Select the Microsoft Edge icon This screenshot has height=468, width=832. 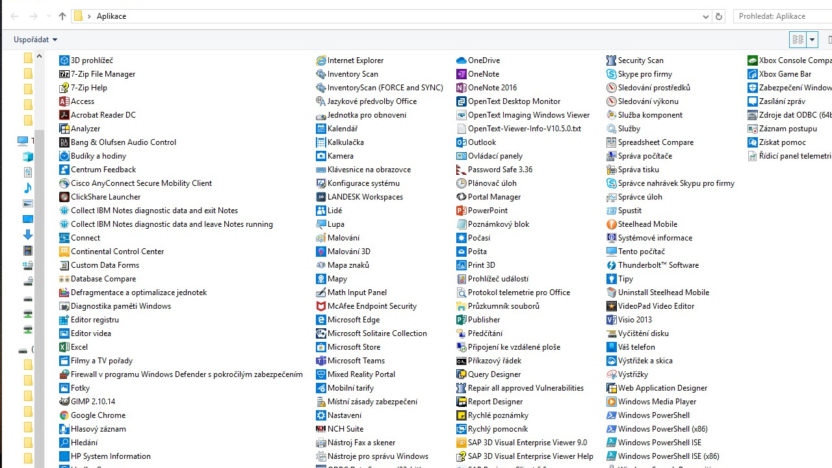click(x=321, y=320)
